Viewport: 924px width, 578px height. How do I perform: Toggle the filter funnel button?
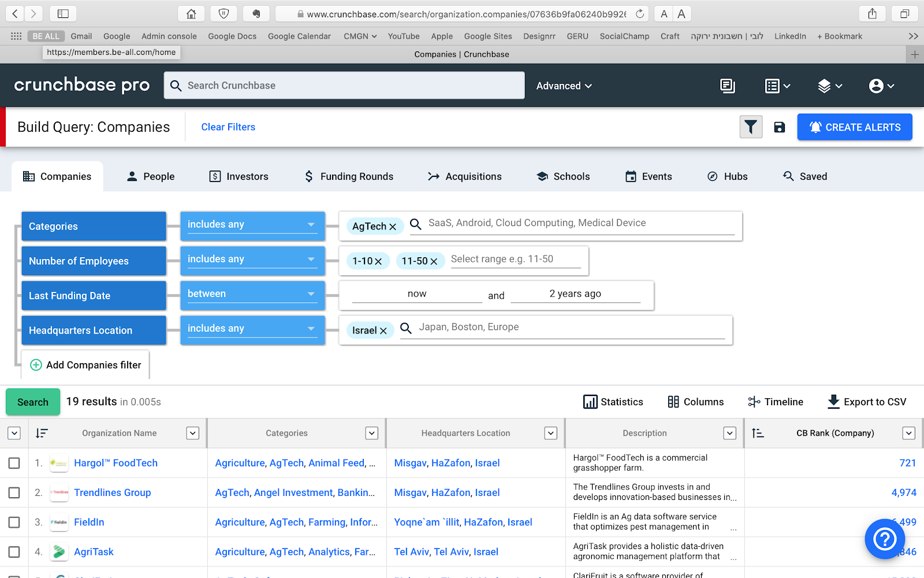point(751,127)
